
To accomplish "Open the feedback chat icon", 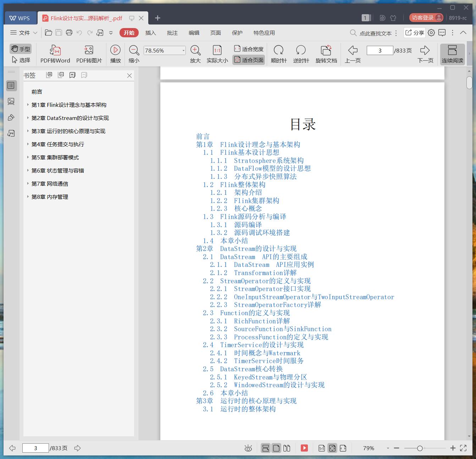I will point(442,33).
